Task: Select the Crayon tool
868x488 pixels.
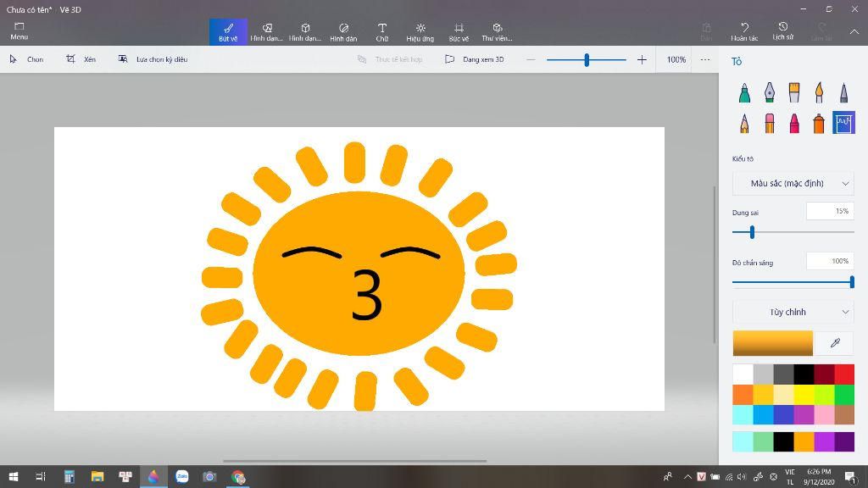Action: point(793,123)
